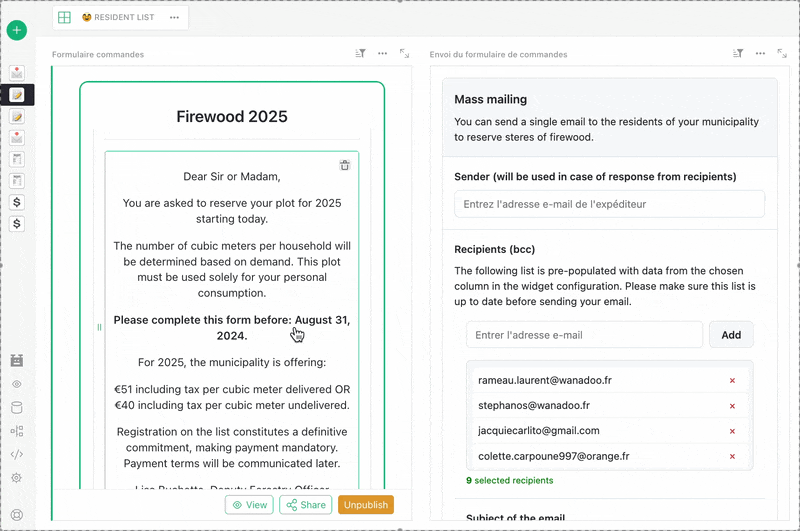Select the highlighted form page in sidebar
The height and width of the screenshot is (531, 800).
[x=17, y=95]
